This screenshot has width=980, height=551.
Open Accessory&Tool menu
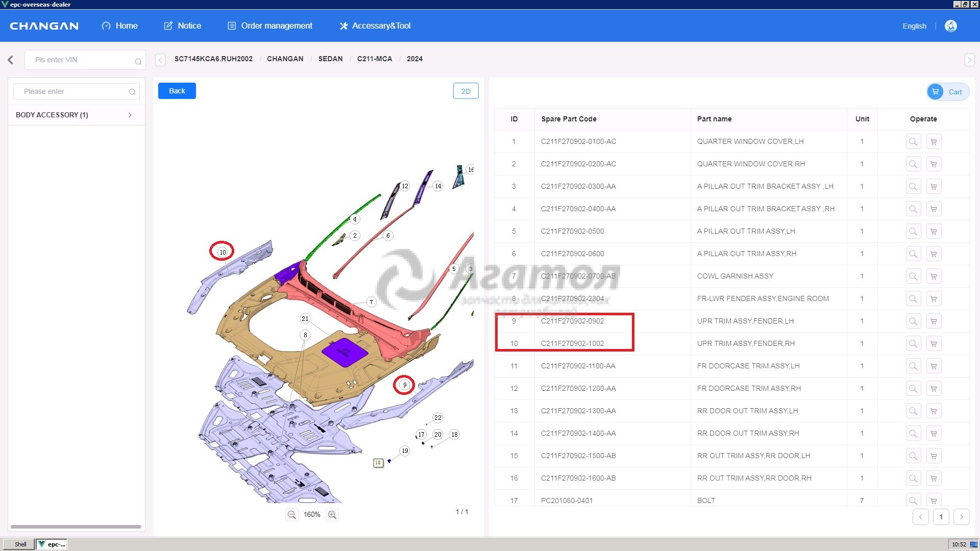[x=375, y=26]
